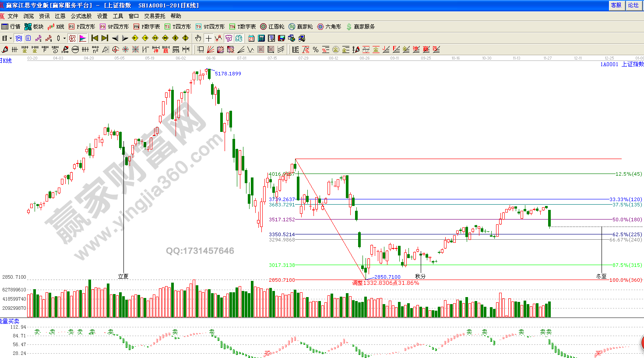Open the 公式选股 menu
Viewport: 644px width, 358px height.
(81, 16)
